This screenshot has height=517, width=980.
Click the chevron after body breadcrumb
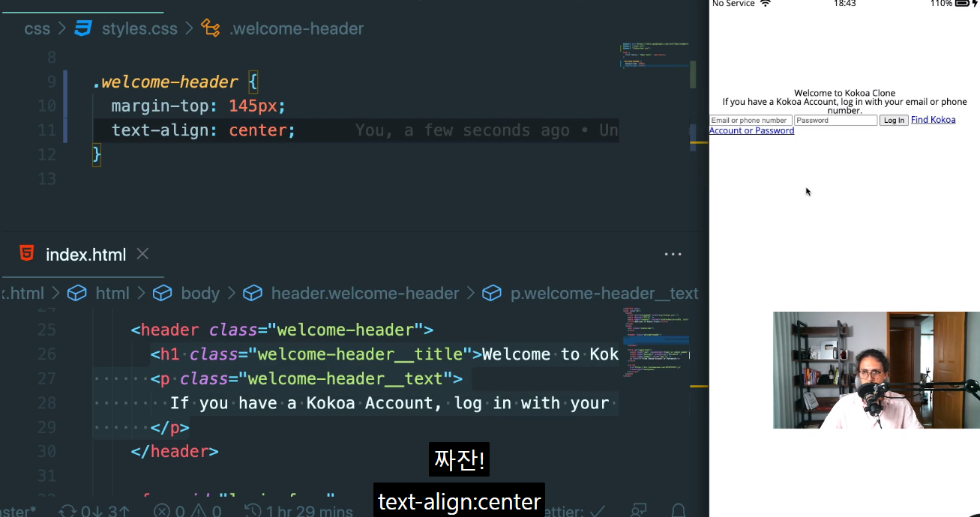[x=232, y=293]
